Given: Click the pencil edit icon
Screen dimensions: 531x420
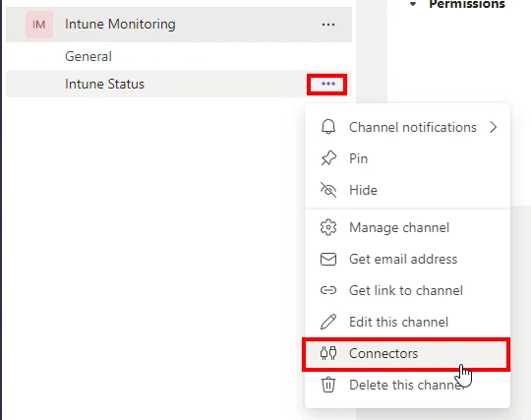Looking at the screenshot, I should (328, 322).
